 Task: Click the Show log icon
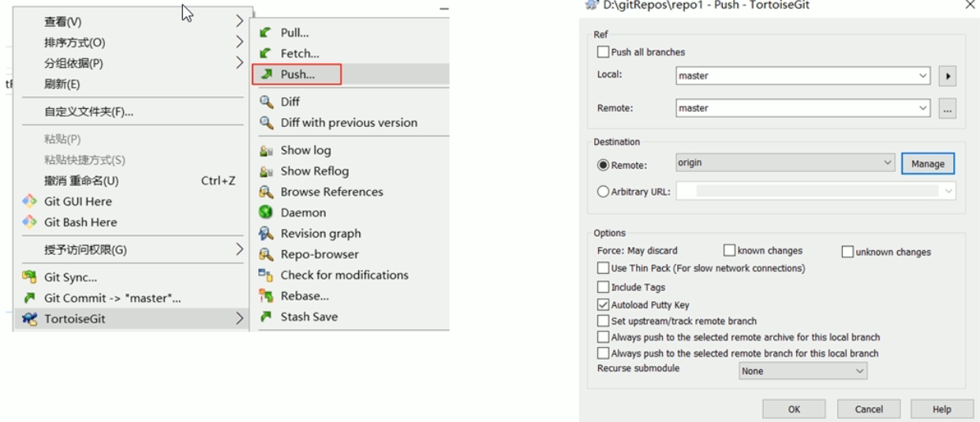click(266, 151)
